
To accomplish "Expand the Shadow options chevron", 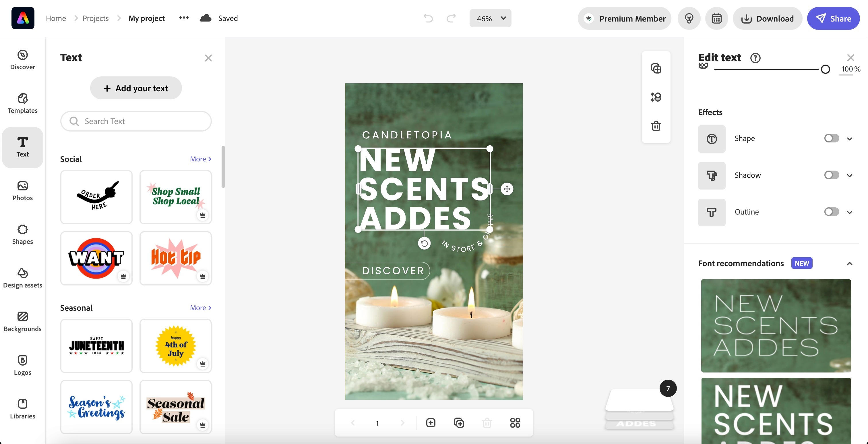I will pyautogui.click(x=849, y=176).
